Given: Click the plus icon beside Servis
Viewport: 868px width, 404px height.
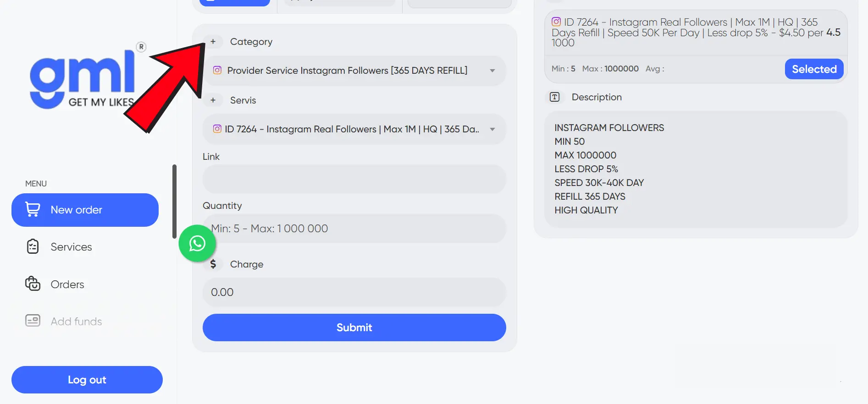Looking at the screenshot, I should click(x=213, y=100).
